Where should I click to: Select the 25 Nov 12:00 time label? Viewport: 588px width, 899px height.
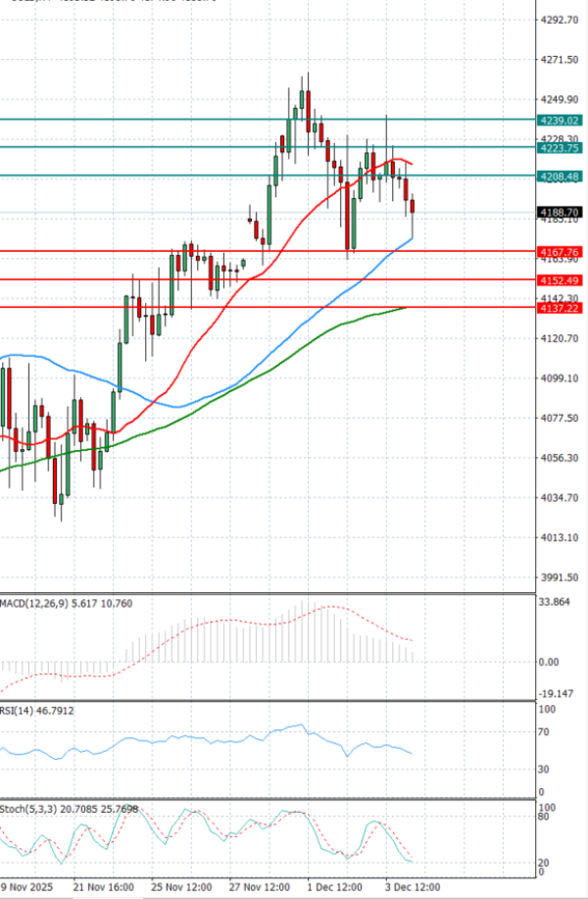(181, 885)
